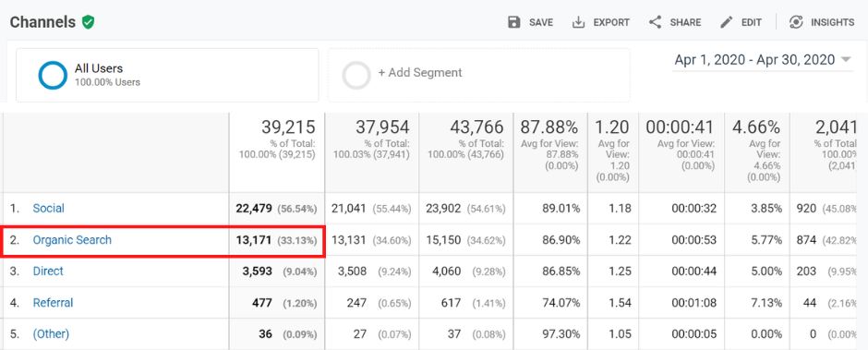Click Social users value 22,479
Screen dimensions: 868x350
(254, 209)
